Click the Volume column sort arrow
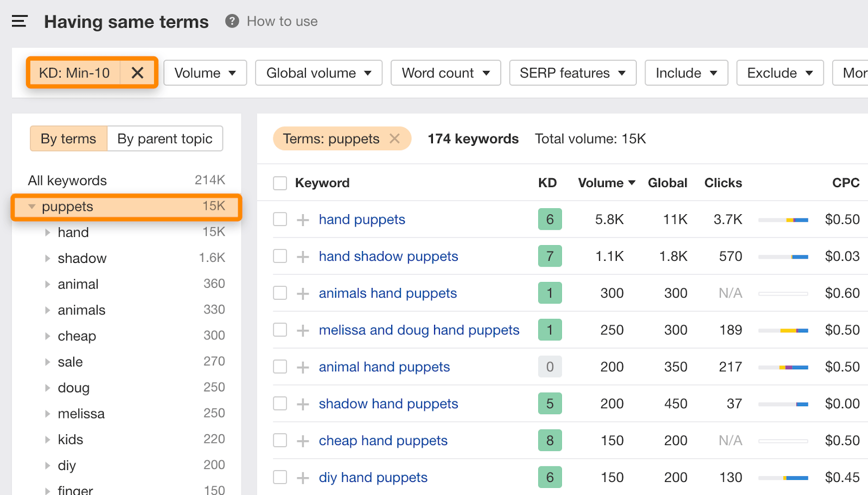Screen dimensions: 868x495 point(631,183)
